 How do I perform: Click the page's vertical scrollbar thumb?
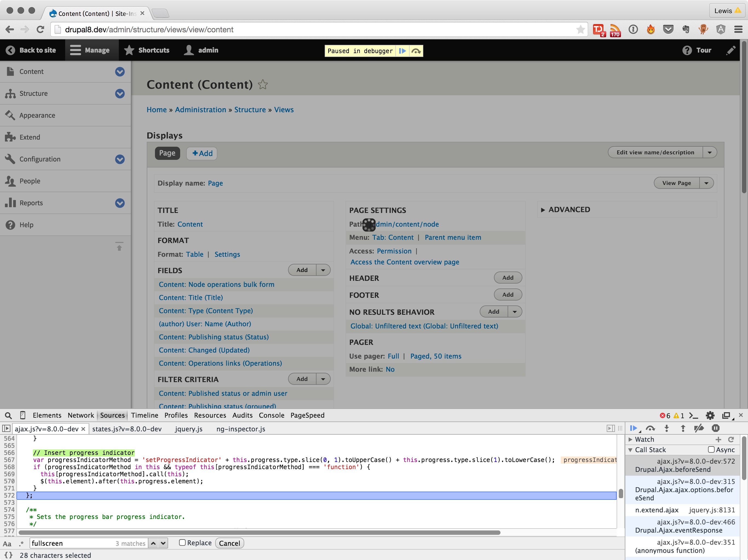[744, 117]
